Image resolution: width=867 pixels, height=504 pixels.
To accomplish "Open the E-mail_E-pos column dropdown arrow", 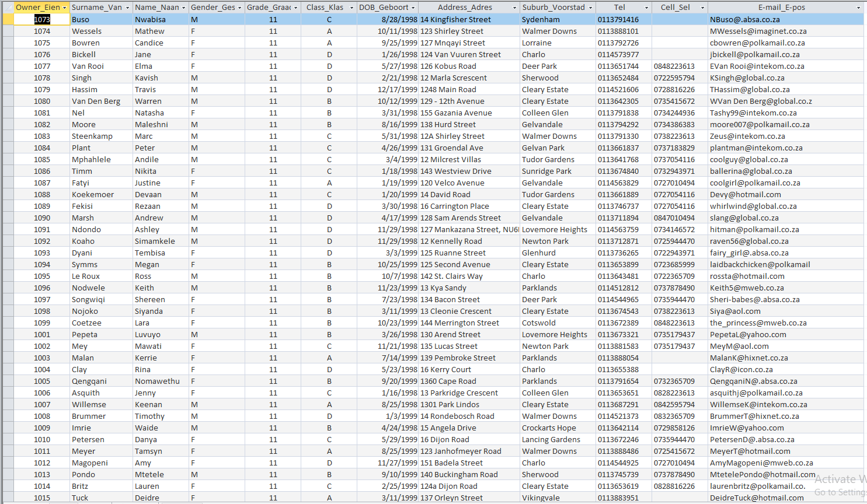I will (x=858, y=8).
